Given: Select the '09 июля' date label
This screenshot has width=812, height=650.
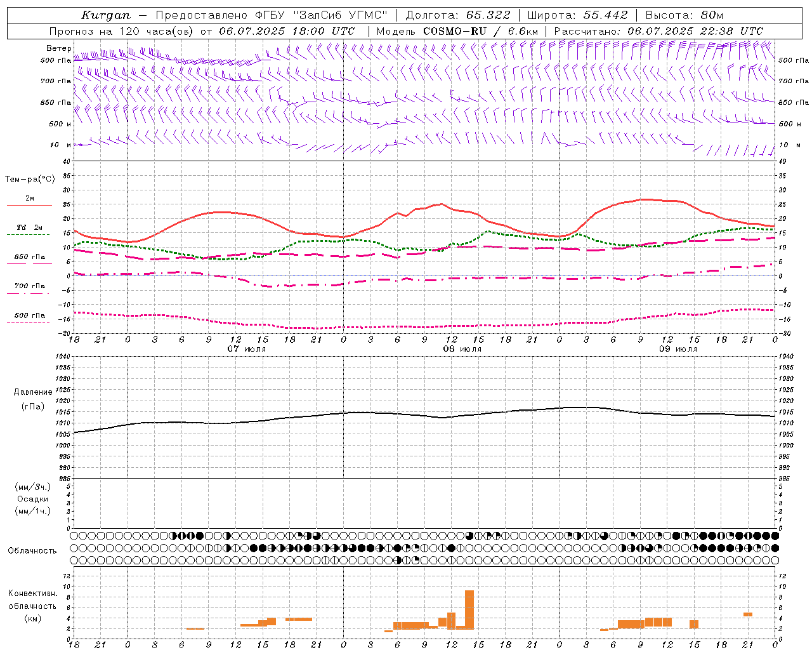Looking at the screenshot, I should (x=678, y=349).
